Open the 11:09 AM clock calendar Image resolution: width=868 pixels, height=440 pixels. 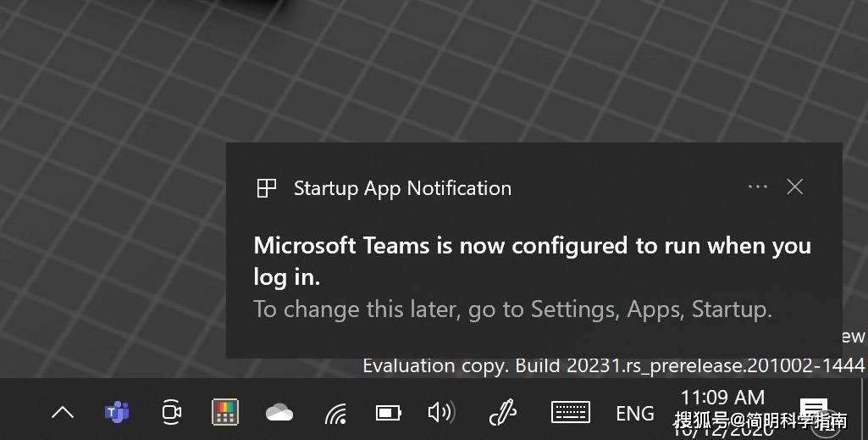click(x=722, y=412)
